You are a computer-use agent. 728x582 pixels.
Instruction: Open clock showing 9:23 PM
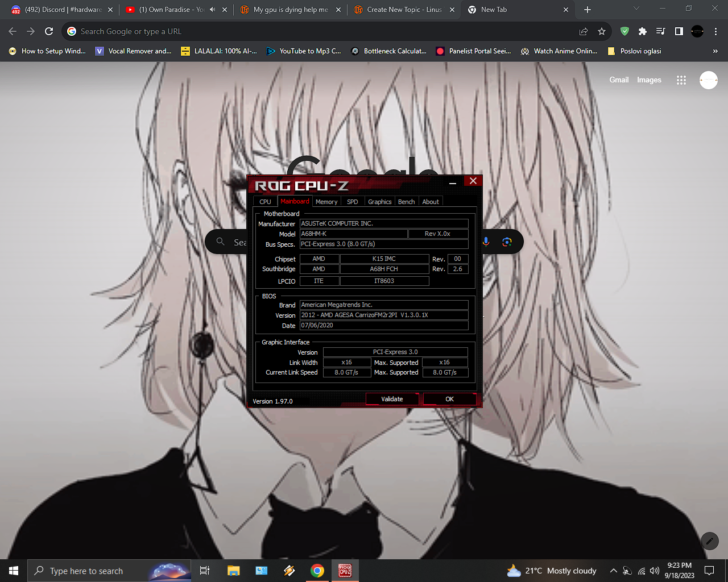(x=680, y=571)
